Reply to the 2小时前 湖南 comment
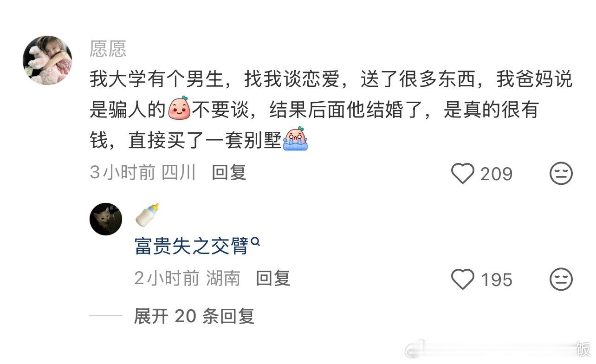The height and width of the screenshot is (364, 596). 273,278
